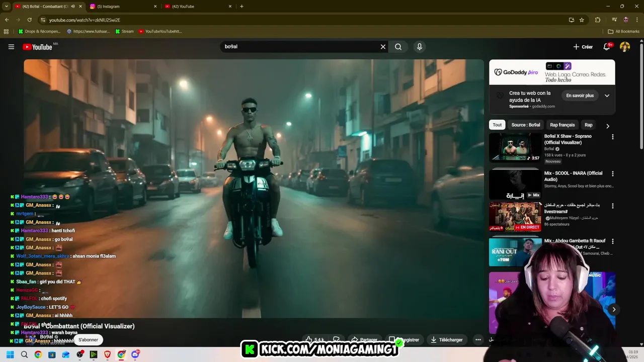Bookmark this page with the star

pyautogui.click(x=582, y=20)
